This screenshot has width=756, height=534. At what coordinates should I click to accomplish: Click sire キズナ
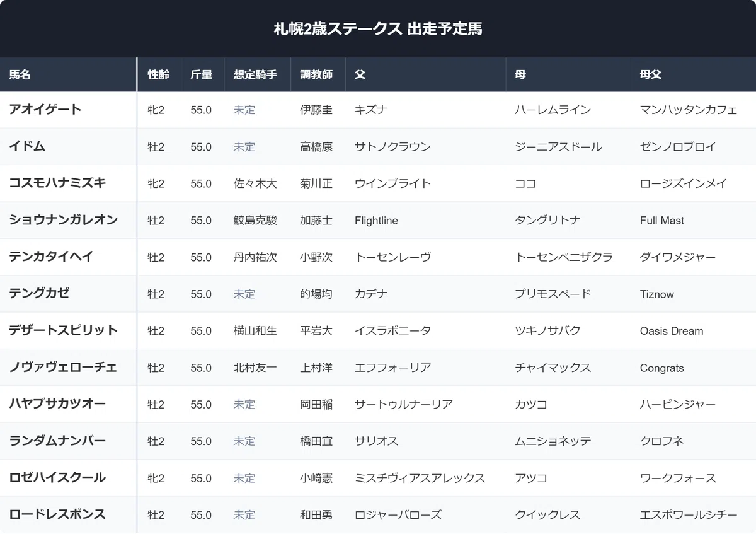point(371,110)
